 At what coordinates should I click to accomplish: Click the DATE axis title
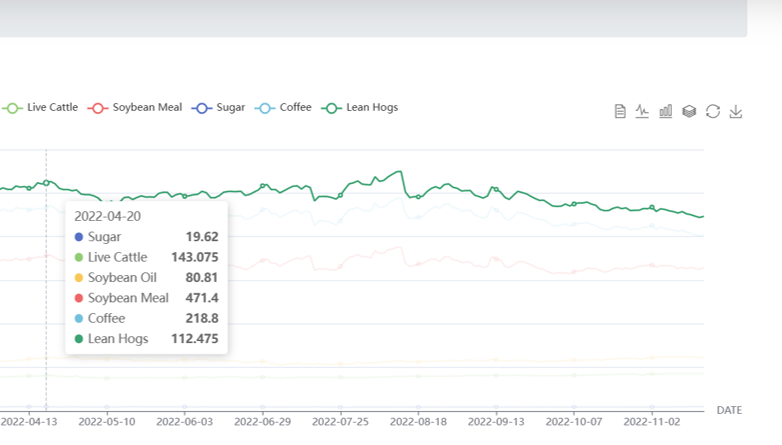tap(729, 410)
